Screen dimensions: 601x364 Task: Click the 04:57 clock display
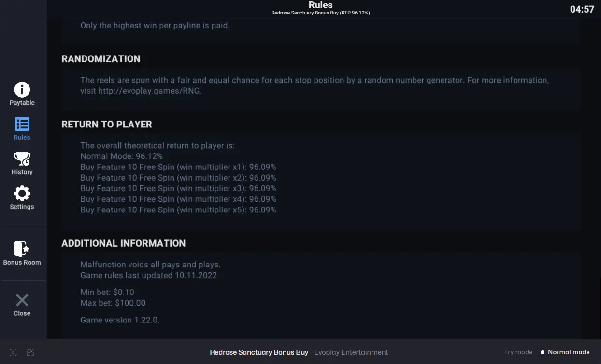click(582, 9)
